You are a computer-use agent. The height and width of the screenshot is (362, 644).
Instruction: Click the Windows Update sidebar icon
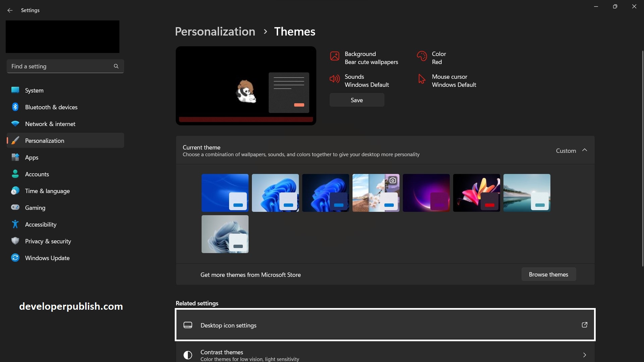tap(15, 257)
